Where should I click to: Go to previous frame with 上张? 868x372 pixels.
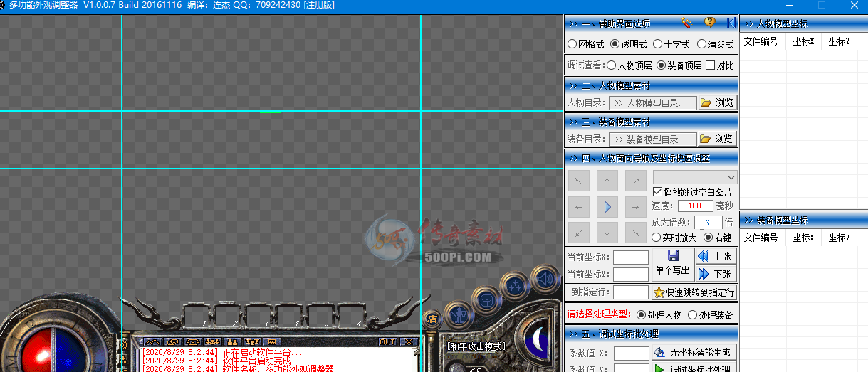click(x=716, y=257)
